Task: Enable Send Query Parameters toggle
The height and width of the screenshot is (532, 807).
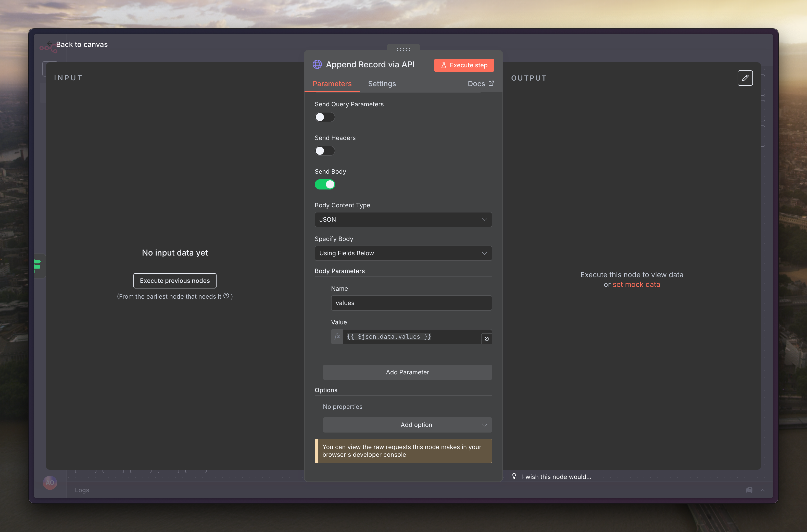Action: (x=325, y=117)
